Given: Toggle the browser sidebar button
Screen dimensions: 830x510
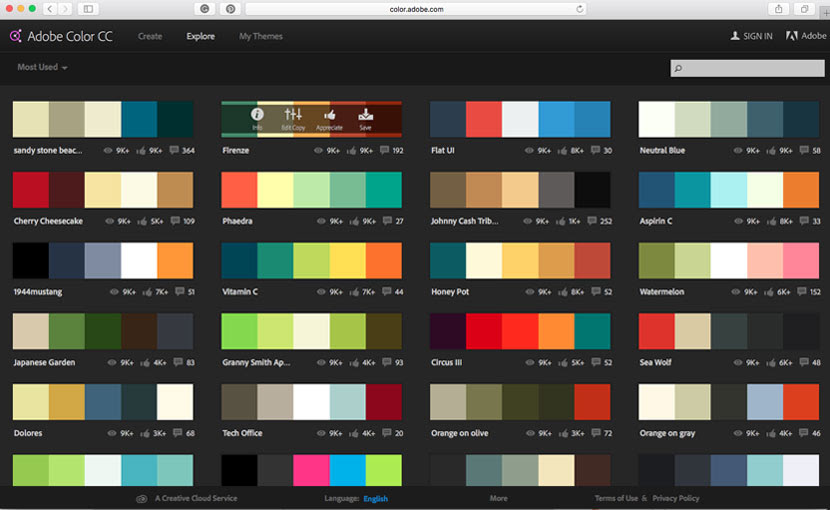Looking at the screenshot, I should coord(88,9).
